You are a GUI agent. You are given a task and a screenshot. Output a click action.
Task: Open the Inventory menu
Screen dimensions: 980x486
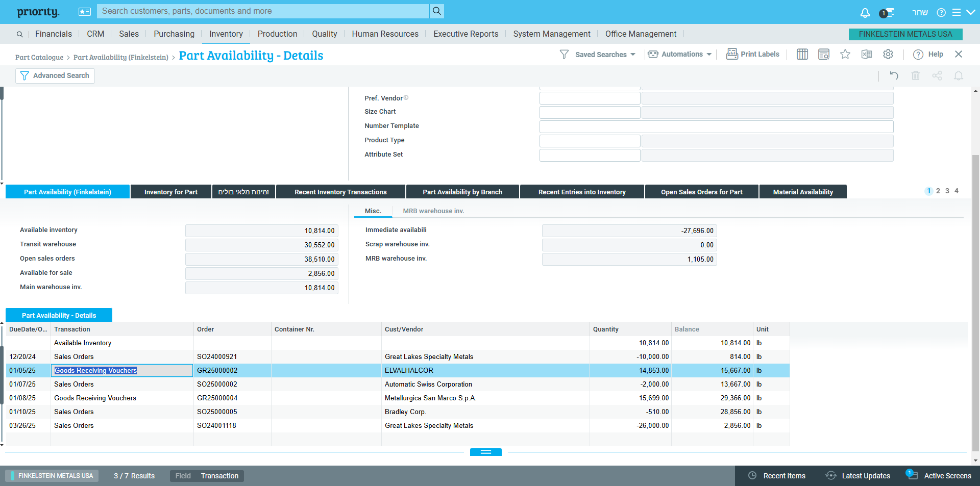tap(226, 34)
